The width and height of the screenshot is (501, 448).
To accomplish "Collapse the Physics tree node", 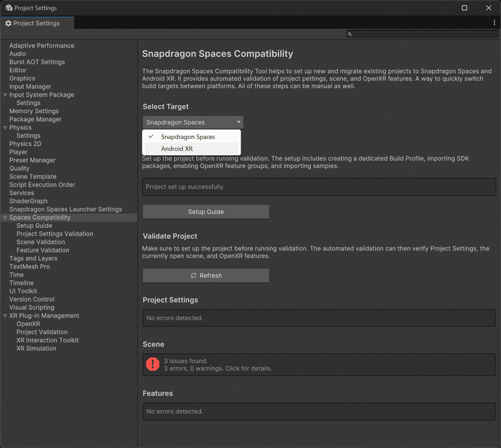I will click(5, 128).
